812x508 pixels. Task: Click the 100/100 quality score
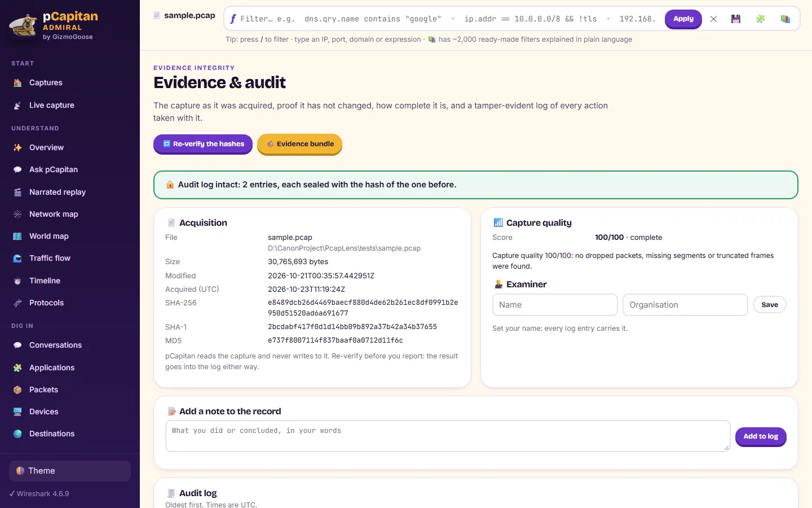pyautogui.click(x=609, y=238)
